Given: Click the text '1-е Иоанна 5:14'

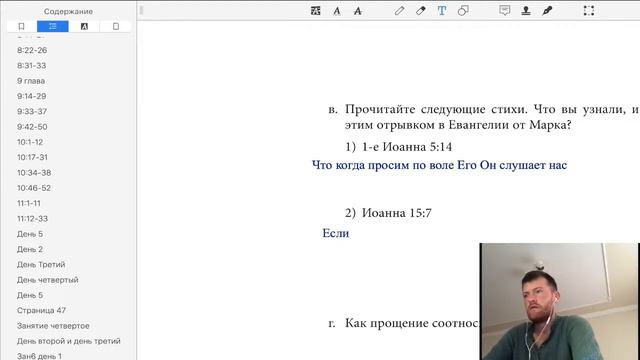Looking at the screenshot, I should (x=407, y=147).
